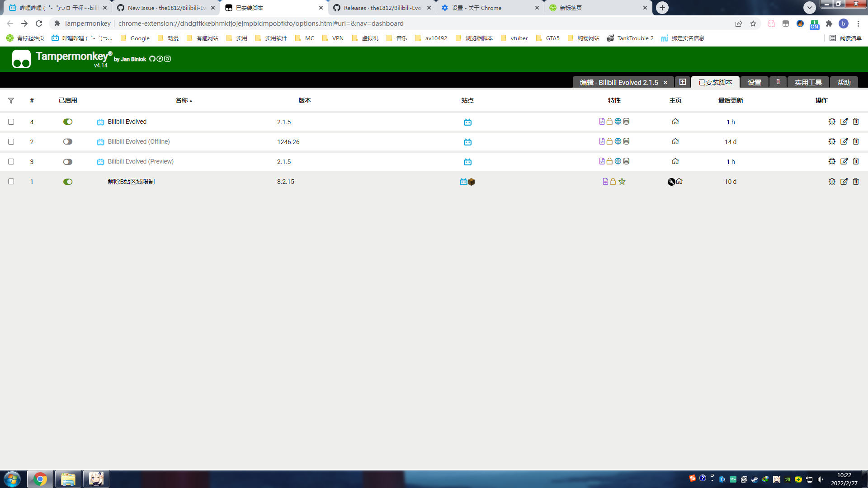
Task: Check the checkbox for the 解除B站区域限制 row
Action: [11, 181]
